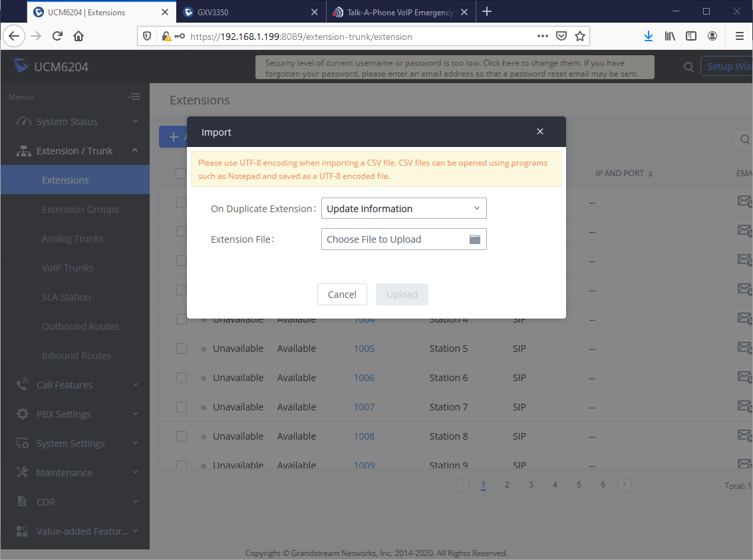Image resolution: width=753 pixels, height=560 pixels.
Task: Expand CDR menu
Action: [75, 502]
